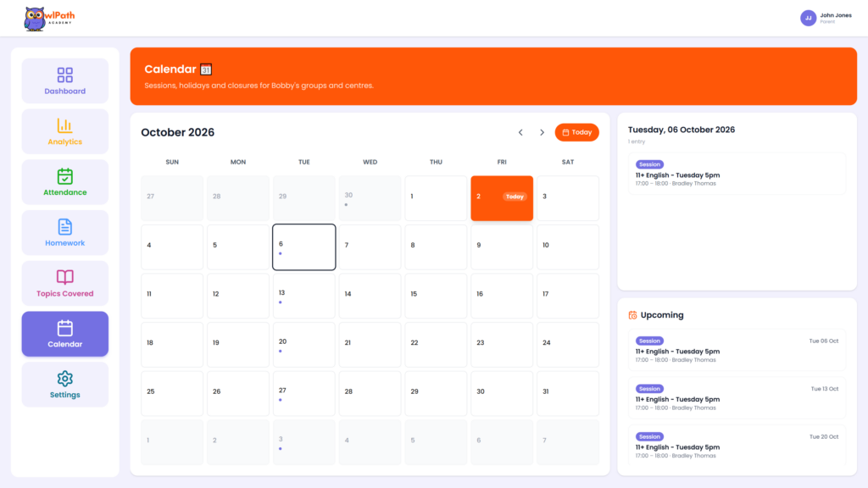Select October 20 in calendar
The height and width of the screenshot is (488, 868).
click(x=304, y=345)
